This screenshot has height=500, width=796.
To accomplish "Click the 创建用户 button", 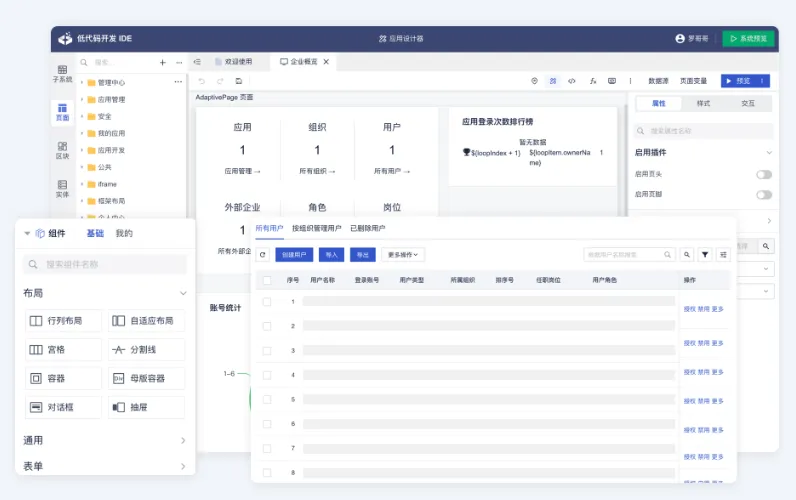I will click(294, 255).
